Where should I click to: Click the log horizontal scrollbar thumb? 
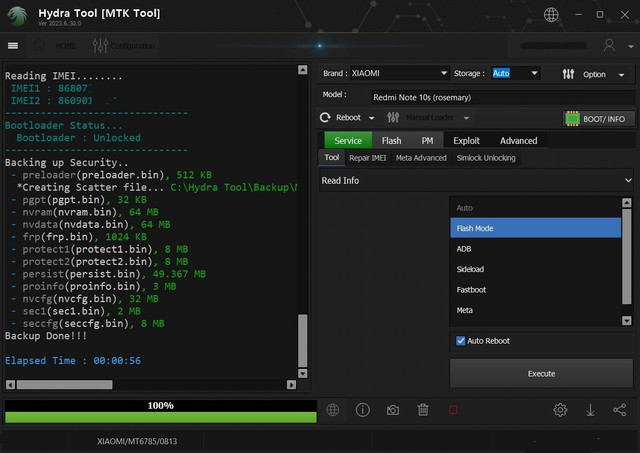(x=64, y=384)
